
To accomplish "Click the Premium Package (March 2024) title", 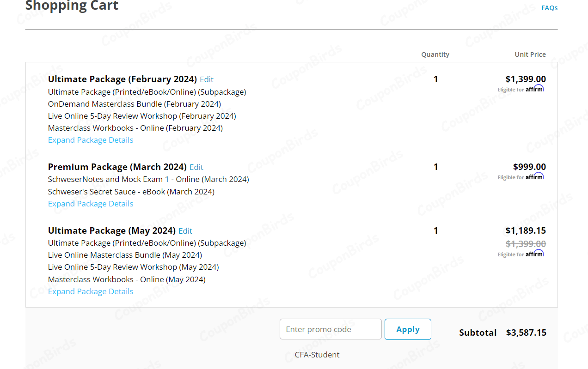I will pyautogui.click(x=117, y=167).
